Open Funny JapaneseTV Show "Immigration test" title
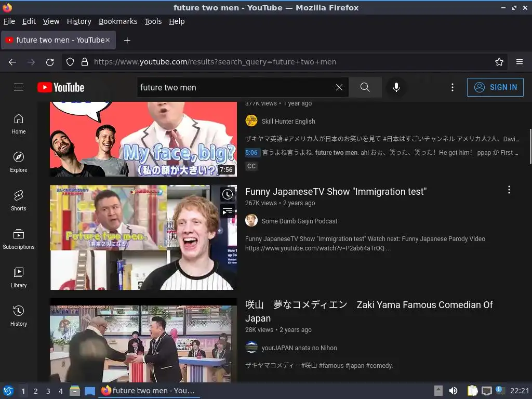The height and width of the screenshot is (399, 532). (x=336, y=192)
